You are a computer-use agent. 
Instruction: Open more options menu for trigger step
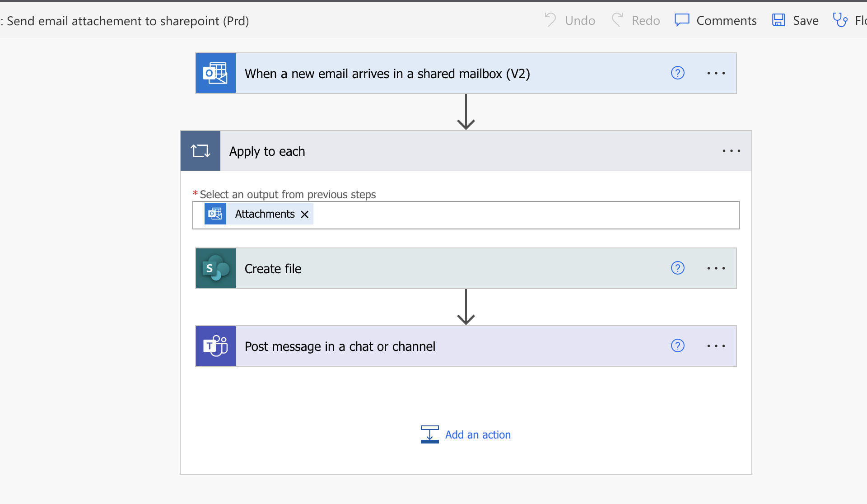[716, 73]
